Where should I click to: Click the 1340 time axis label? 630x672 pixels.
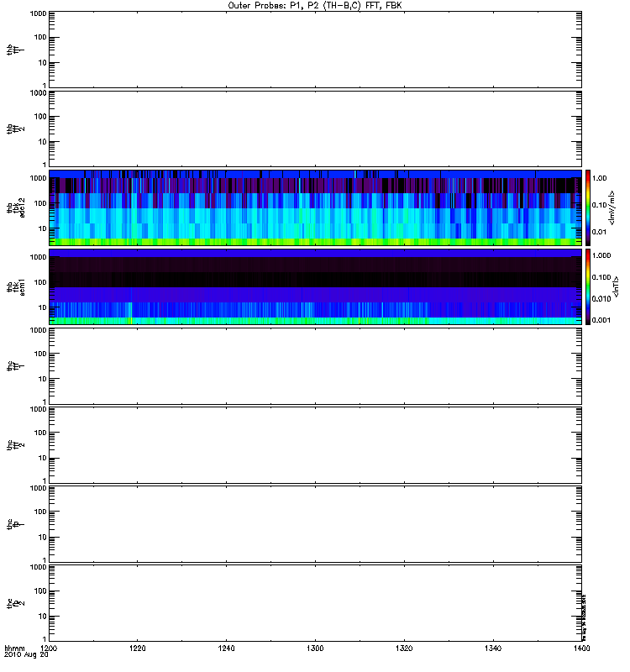pyautogui.click(x=493, y=648)
